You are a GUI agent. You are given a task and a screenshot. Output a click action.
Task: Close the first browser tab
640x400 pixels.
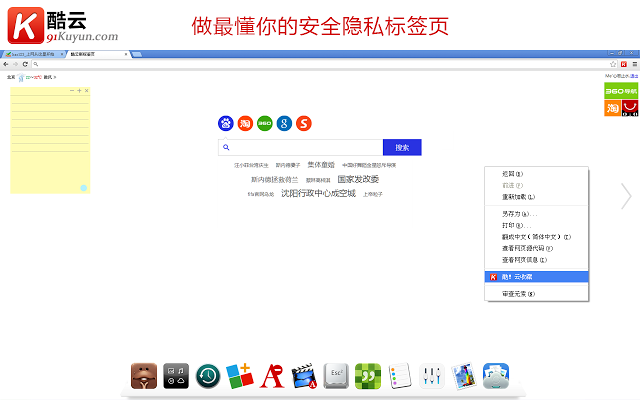click(62, 54)
